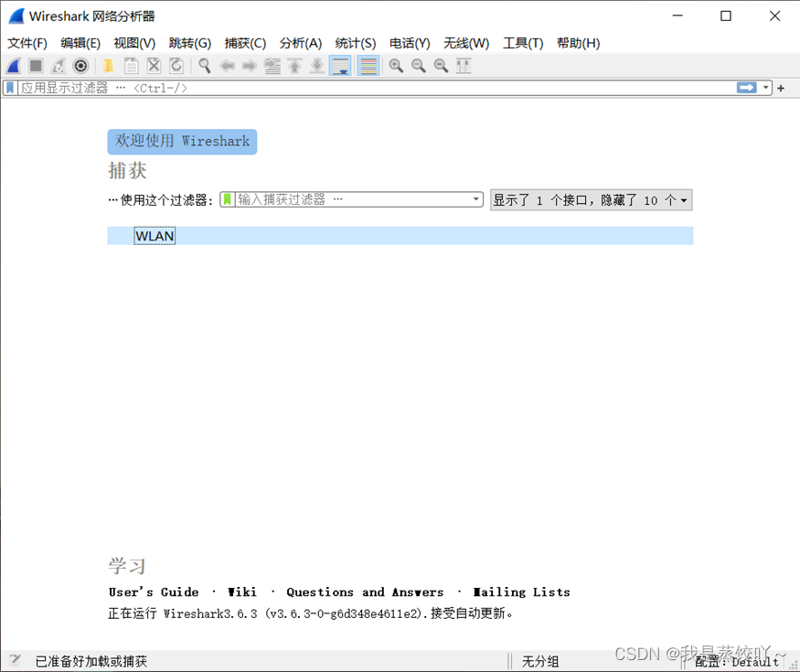Open 编辑(E) menu
800x672 pixels.
coord(80,43)
